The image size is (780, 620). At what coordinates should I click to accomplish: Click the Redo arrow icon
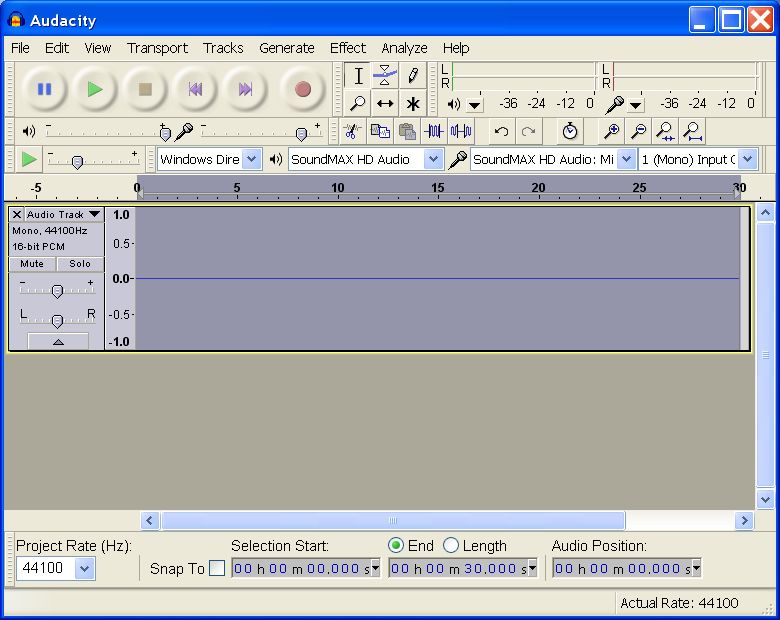pos(528,131)
